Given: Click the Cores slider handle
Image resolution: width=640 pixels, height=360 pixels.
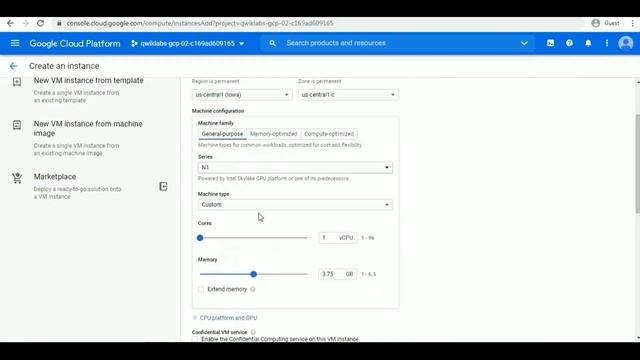Looking at the screenshot, I should (200, 238).
